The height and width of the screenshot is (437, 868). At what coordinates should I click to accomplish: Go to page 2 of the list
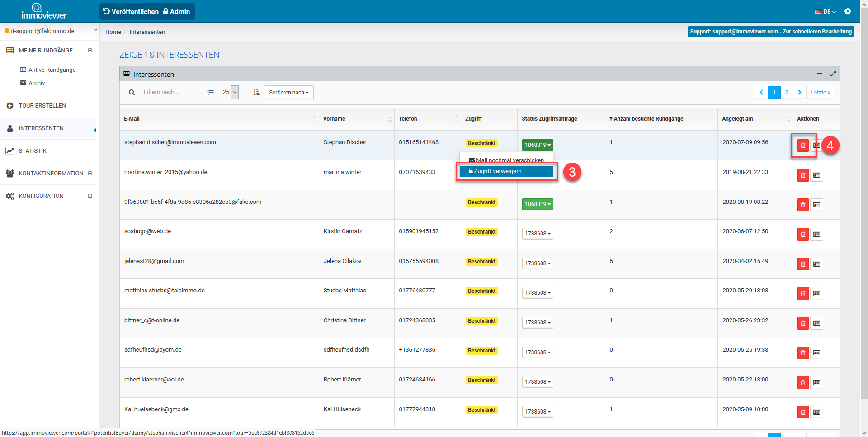point(787,92)
